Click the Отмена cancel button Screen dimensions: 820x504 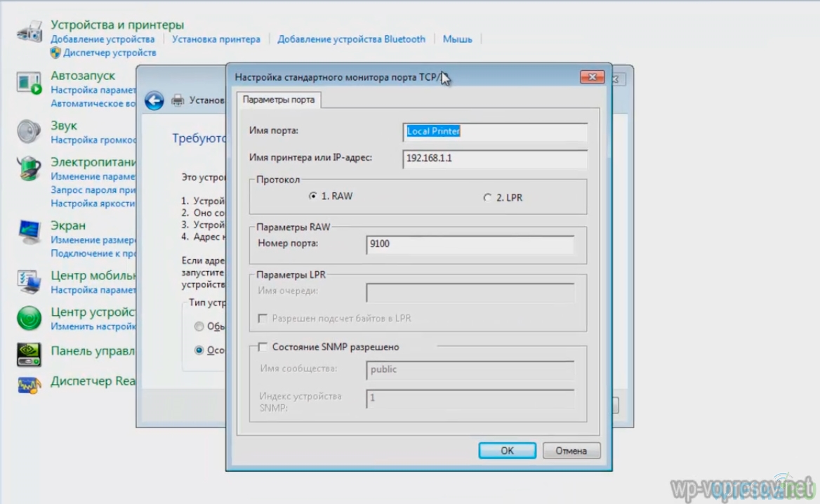(x=571, y=451)
